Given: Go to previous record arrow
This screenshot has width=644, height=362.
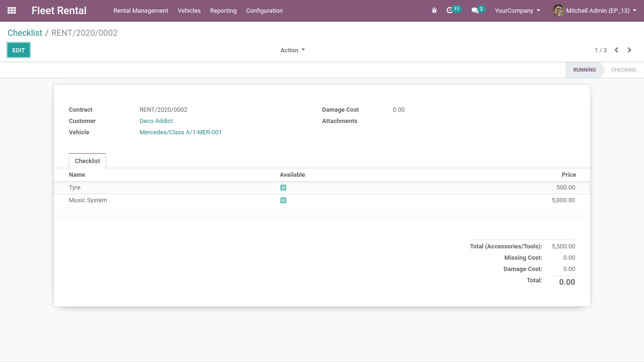Looking at the screenshot, I should tap(616, 50).
